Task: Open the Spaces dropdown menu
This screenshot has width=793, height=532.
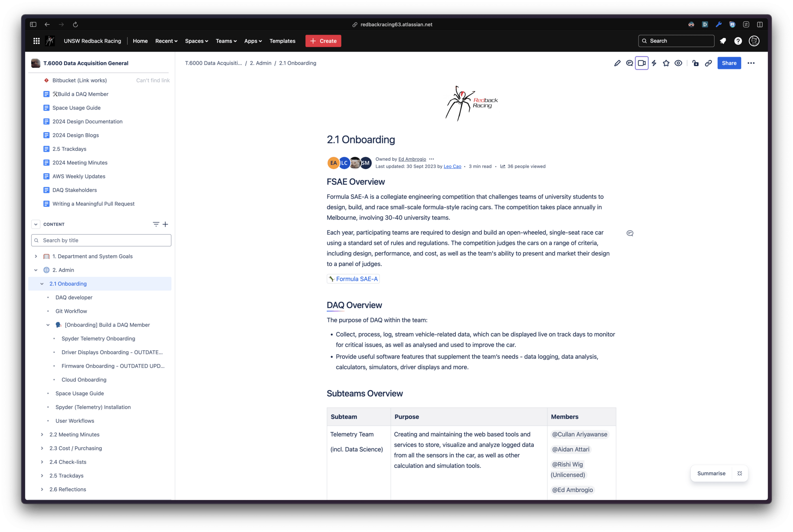Action: tap(196, 41)
